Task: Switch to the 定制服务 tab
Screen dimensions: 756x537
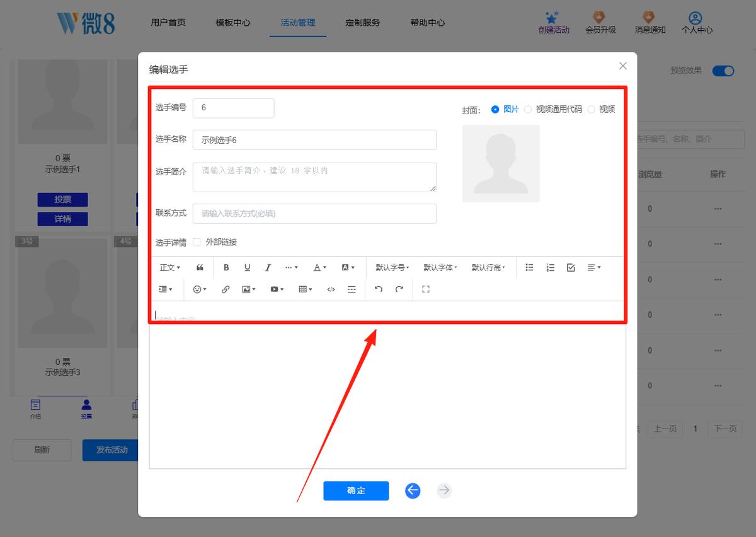Action: click(363, 23)
